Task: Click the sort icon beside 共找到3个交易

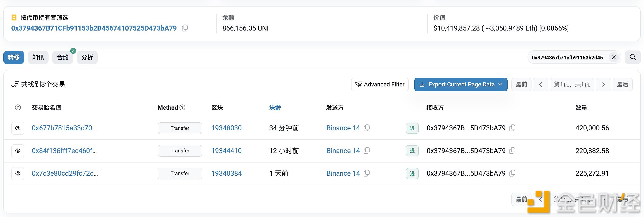Action: tap(15, 84)
